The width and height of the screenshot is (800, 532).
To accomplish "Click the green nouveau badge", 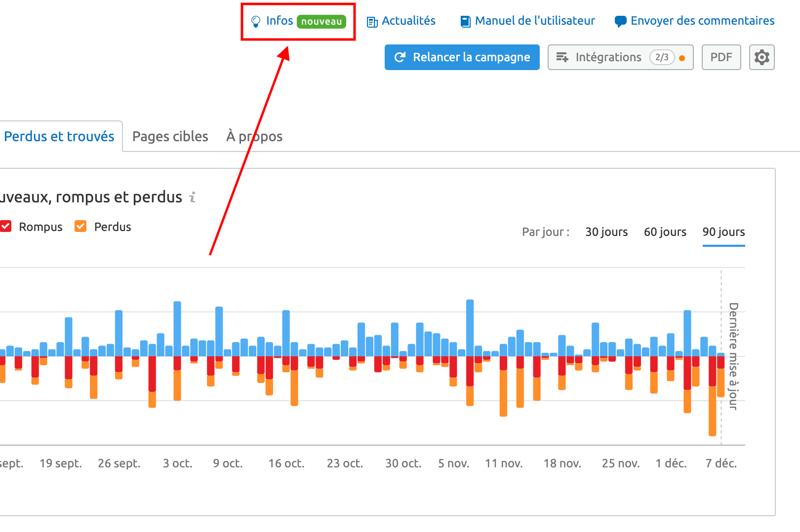I will [x=321, y=22].
